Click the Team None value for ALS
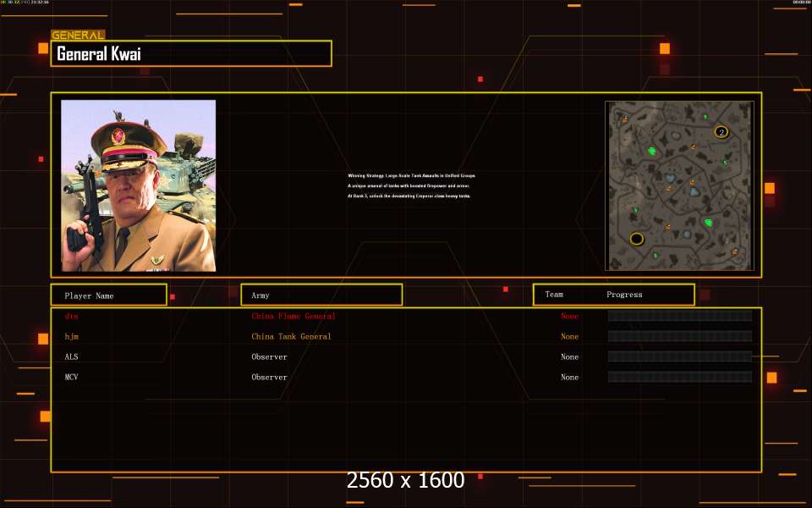The image size is (812, 508). click(569, 356)
